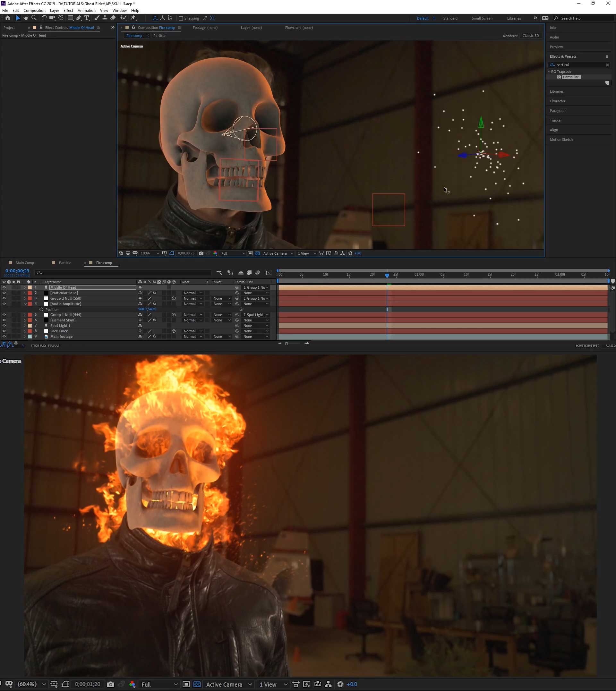
Task: Select Particular effect in Effects & Presets
Action: (x=570, y=77)
